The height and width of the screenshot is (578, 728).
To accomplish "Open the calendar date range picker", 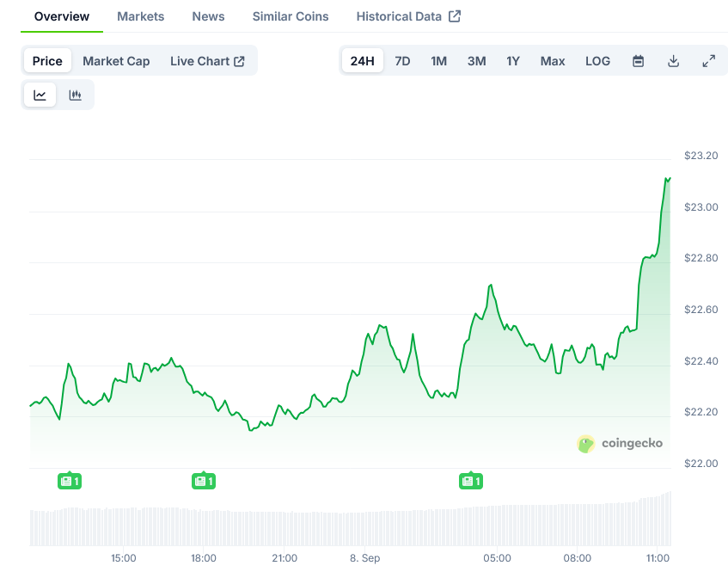I will pos(639,61).
